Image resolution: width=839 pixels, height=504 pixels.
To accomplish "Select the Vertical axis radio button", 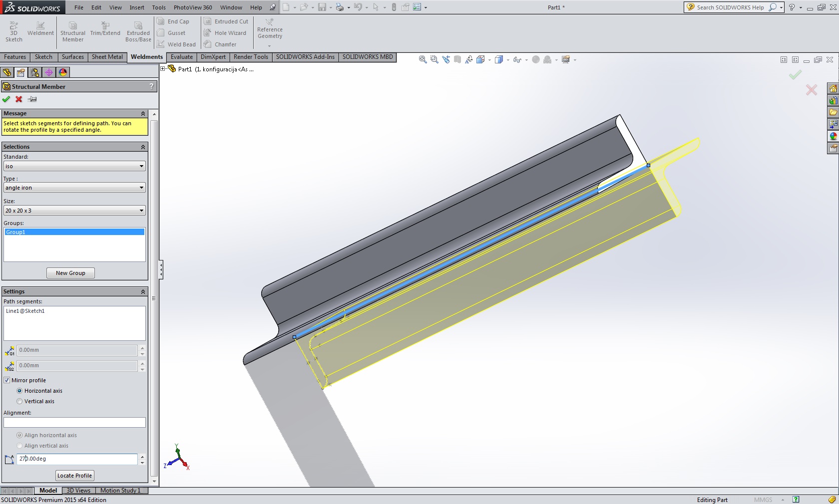I will click(x=20, y=401).
